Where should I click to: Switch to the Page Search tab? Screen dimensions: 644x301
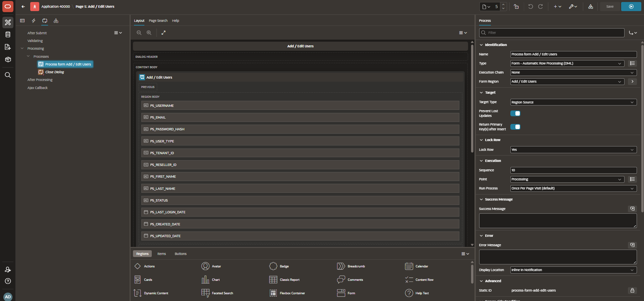coord(158,20)
